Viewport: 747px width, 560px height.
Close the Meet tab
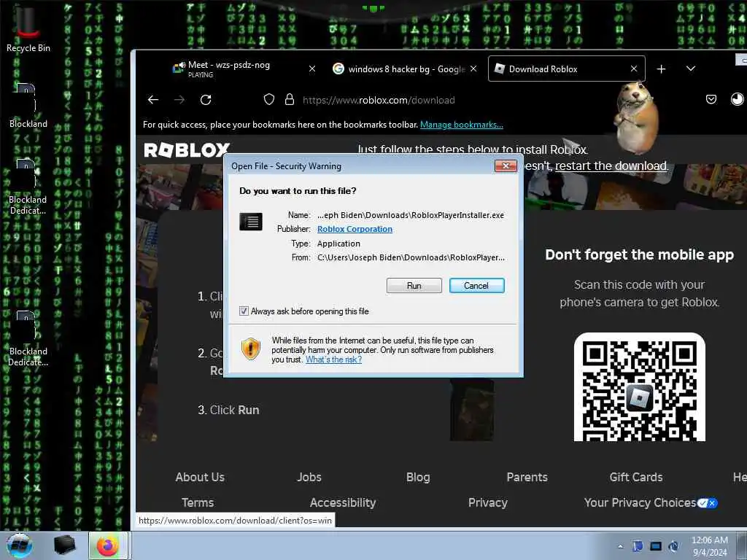tap(312, 69)
